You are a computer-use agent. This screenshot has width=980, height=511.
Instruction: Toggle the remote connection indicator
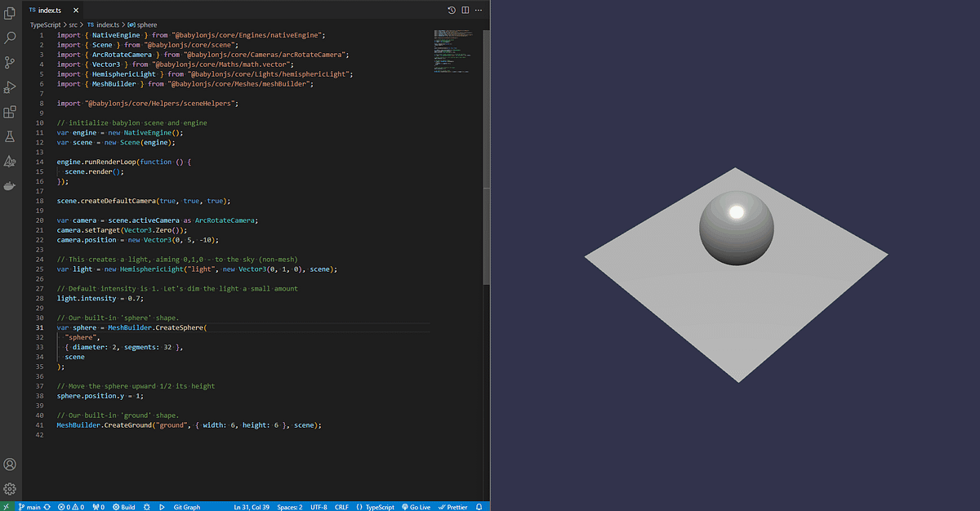tap(6, 506)
